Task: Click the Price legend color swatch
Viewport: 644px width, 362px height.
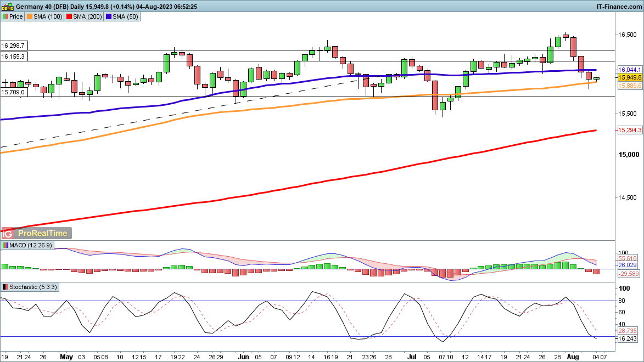Action: (x=5, y=17)
